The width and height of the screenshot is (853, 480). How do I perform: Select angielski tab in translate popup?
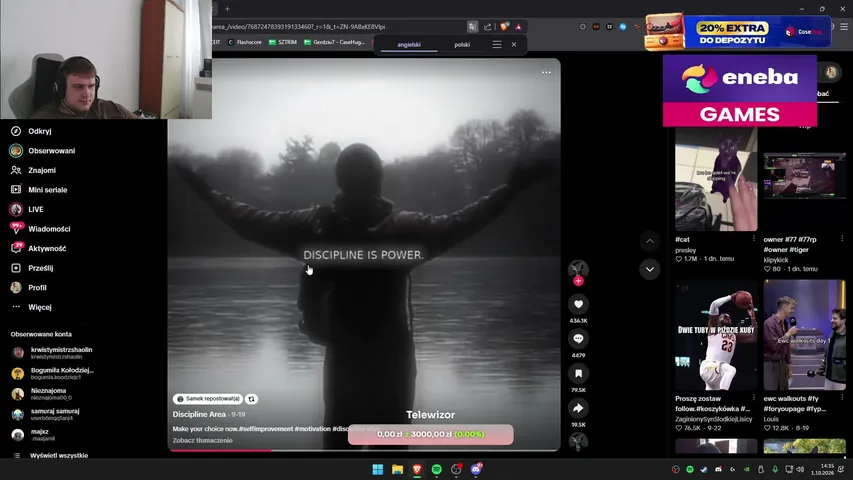pos(409,45)
